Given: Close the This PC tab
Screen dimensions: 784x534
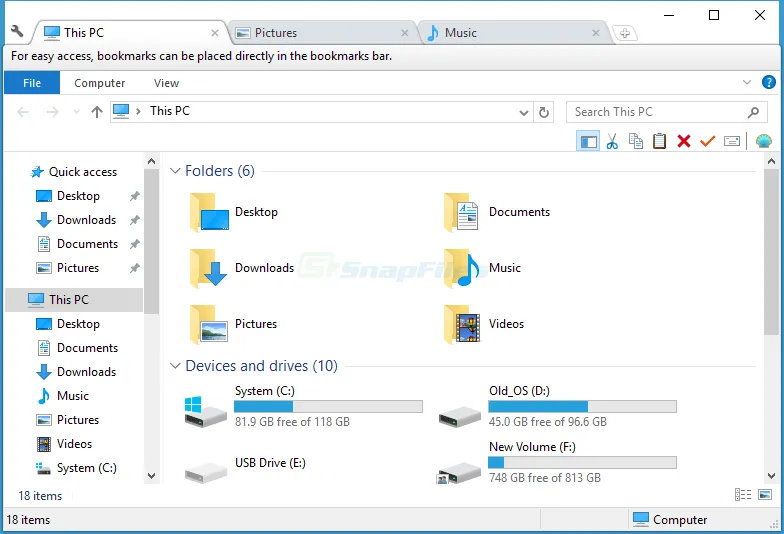Looking at the screenshot, I should point(214,33).
